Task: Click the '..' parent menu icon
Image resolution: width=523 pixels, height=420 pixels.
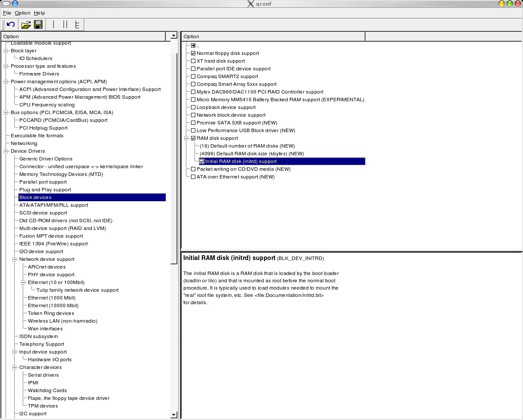Action: tap(193, 45)
